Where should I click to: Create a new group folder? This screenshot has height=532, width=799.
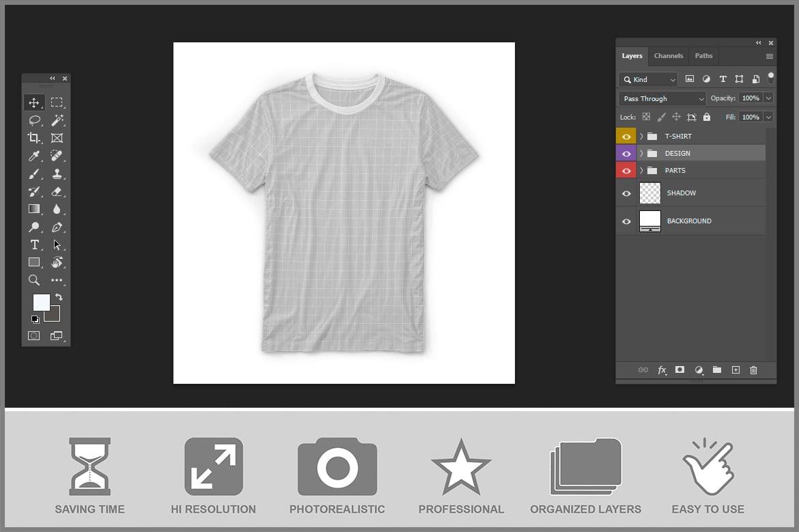(717, 369)
